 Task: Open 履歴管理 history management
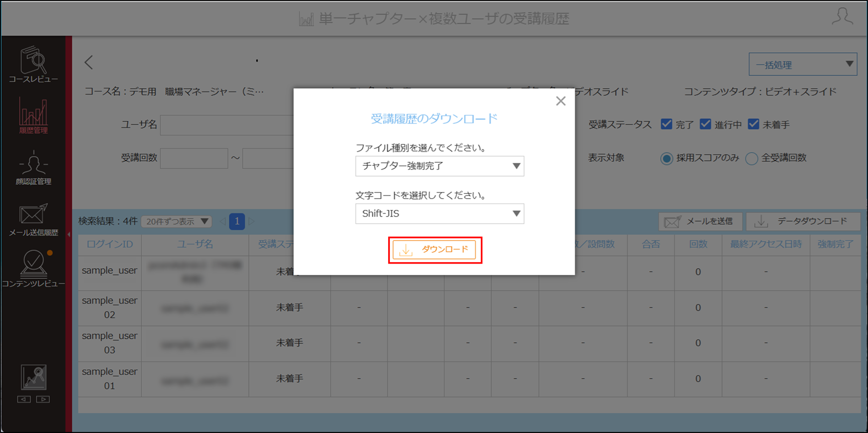click(x=33, y=116)
